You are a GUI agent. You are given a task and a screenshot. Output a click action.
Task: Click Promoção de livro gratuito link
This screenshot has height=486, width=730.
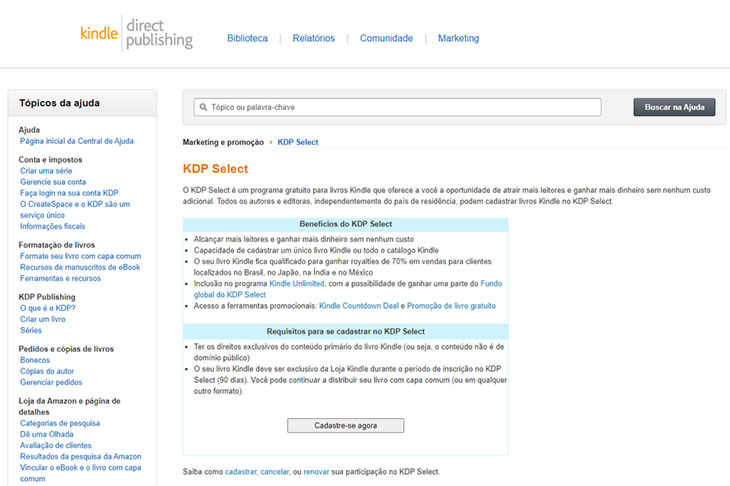[x=451, y=306]
